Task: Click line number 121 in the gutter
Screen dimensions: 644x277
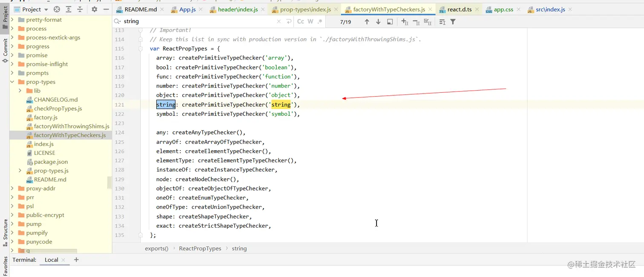Action: click(x=119, y=105)
